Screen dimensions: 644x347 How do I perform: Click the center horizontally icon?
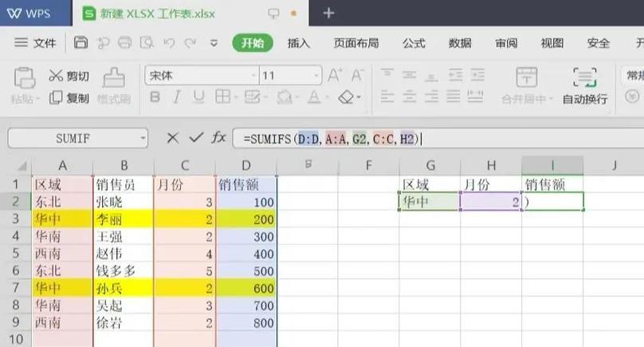pyautogui.click(x=409, y=97)
